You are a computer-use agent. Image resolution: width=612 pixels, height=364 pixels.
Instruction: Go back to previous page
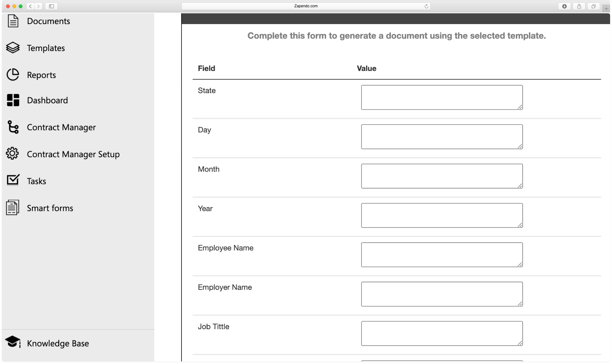tap(30, 6)
